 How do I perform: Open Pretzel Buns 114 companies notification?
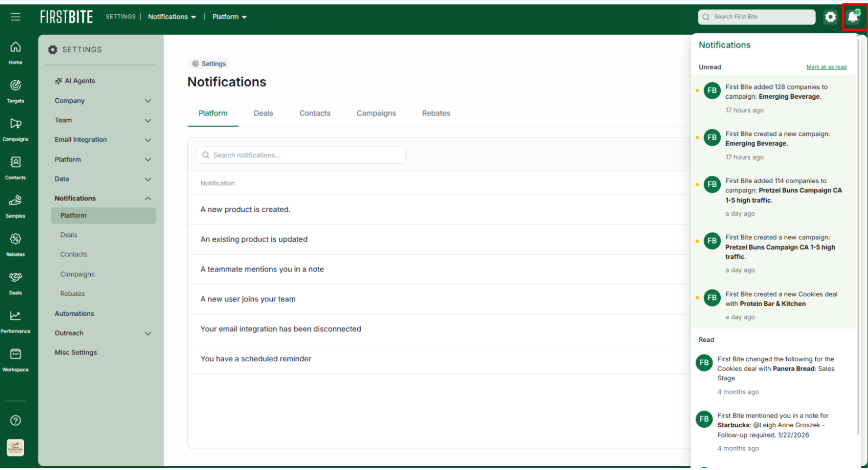click(773, 197)
